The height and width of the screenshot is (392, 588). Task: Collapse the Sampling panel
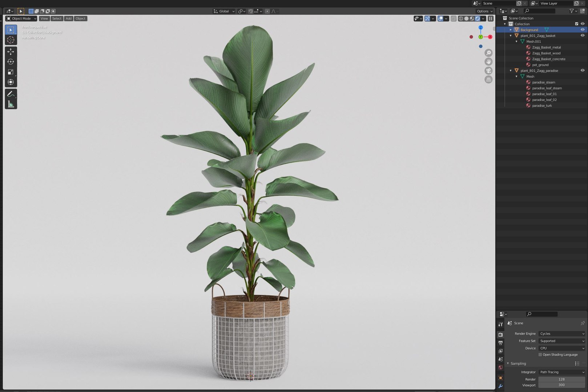coord(508,363)
